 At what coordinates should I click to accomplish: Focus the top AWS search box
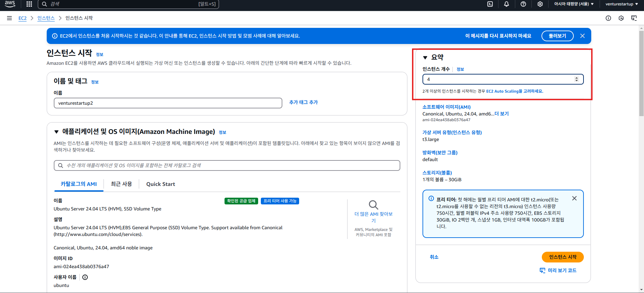[x=128, y=4]
